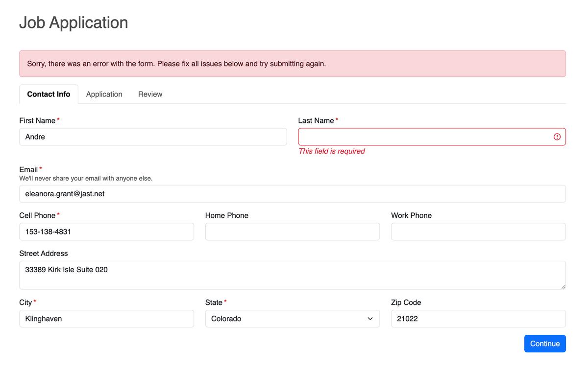Viewport: 588px width, 370px height.
Task: Select the Contact Info tab
Action: pyautogui.click(x=49, y=94)
